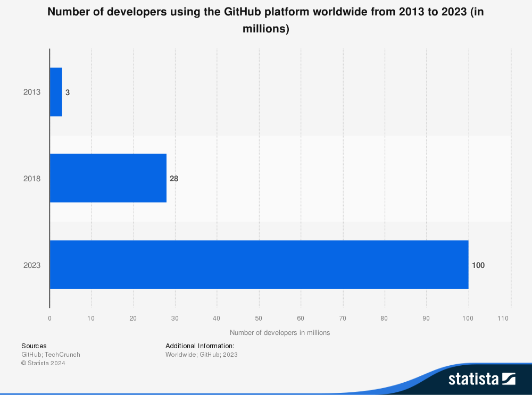The image size is (532, 395).
Task: Click the '© Statista 2024' copyright text
Action: click(43, 363)
